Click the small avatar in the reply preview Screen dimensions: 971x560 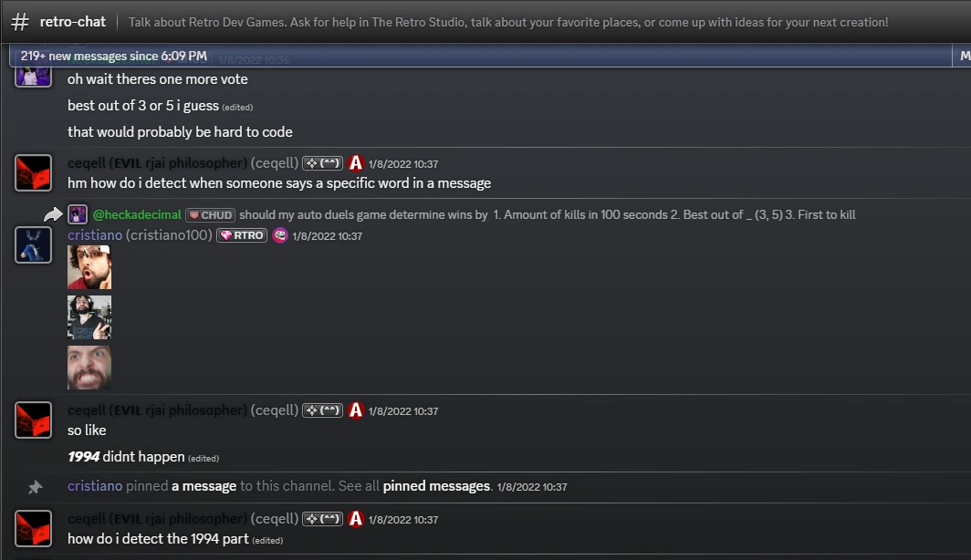tap(78, 215)
